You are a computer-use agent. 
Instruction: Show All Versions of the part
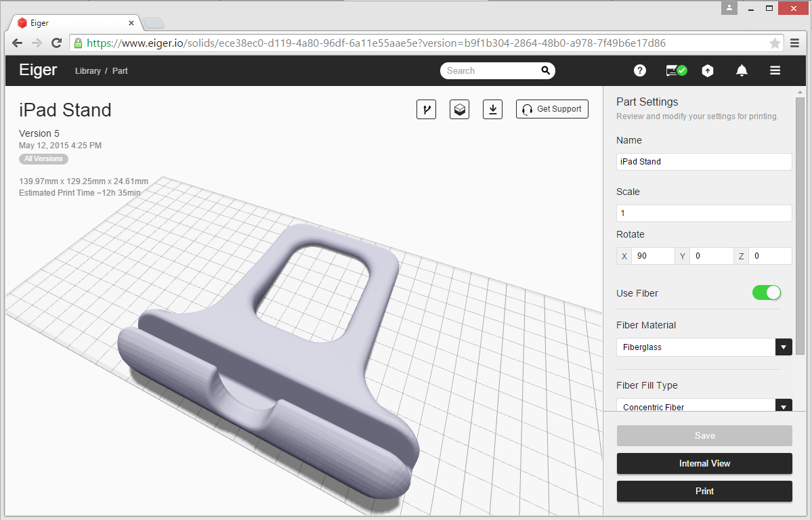[x=43, y=159]
